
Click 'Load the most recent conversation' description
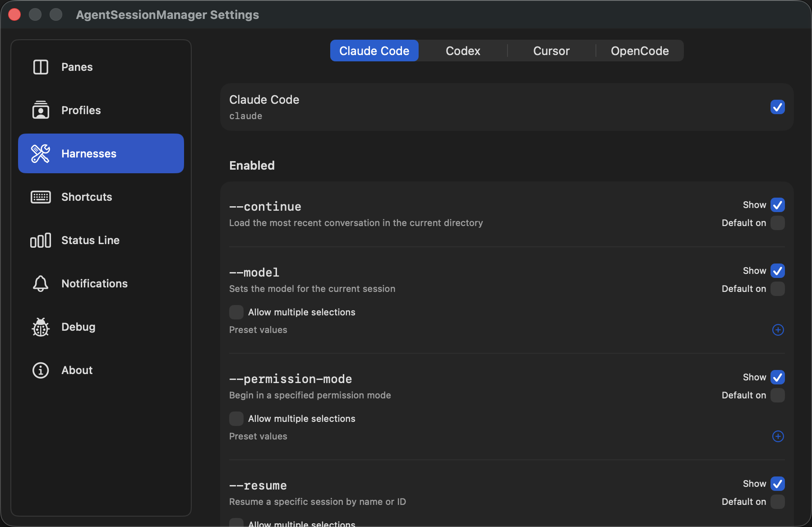356,223
